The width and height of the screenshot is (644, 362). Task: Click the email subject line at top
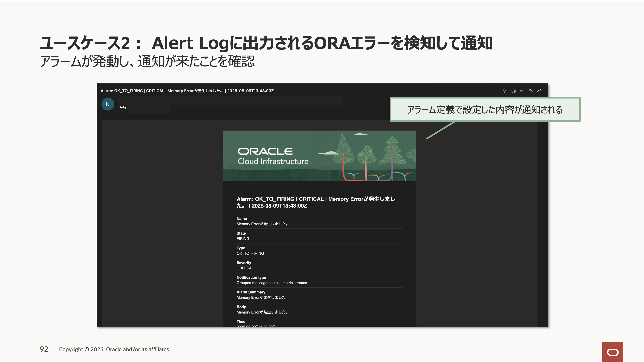coord(187,91)
